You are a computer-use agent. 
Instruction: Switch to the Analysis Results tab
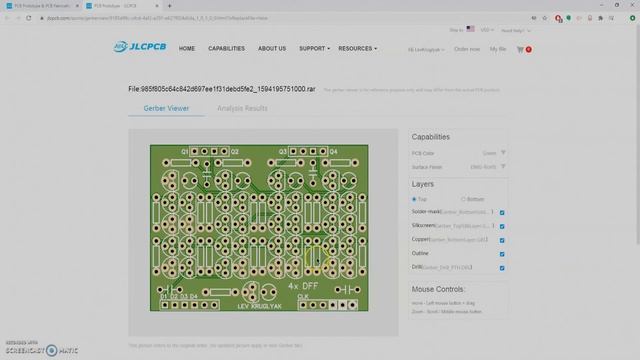242,108
